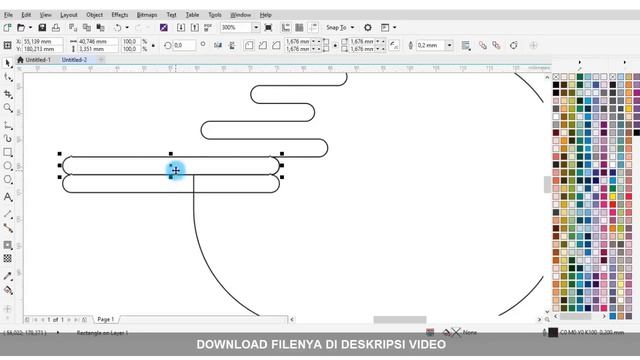Select the Rectangle tool

7,152
